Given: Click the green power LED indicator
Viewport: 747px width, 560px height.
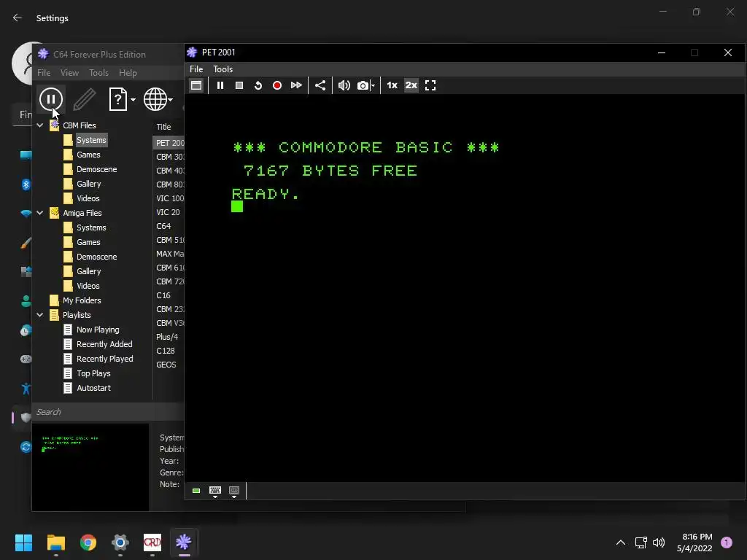Looking at the screenshot, I should 196,491.
